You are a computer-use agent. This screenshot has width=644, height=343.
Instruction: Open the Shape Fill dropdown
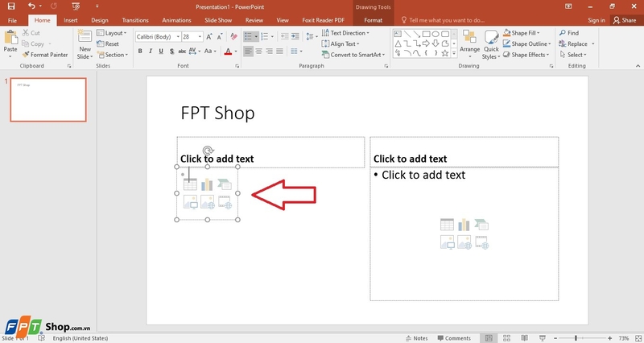(522, 33)
